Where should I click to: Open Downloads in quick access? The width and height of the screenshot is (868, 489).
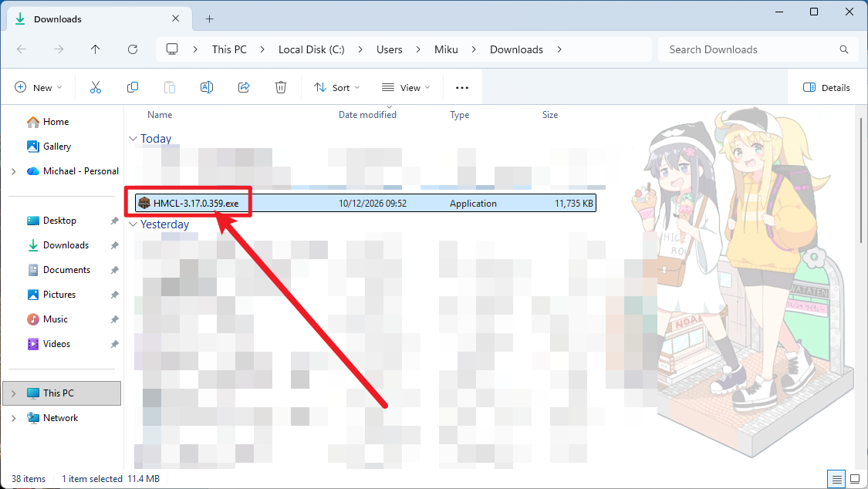coord(66,245)
